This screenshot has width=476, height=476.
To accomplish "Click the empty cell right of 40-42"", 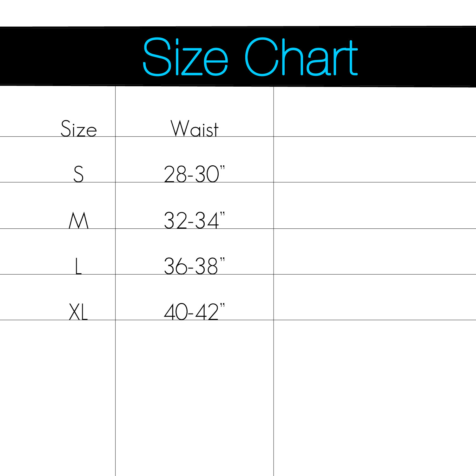I will click(374, 297).
